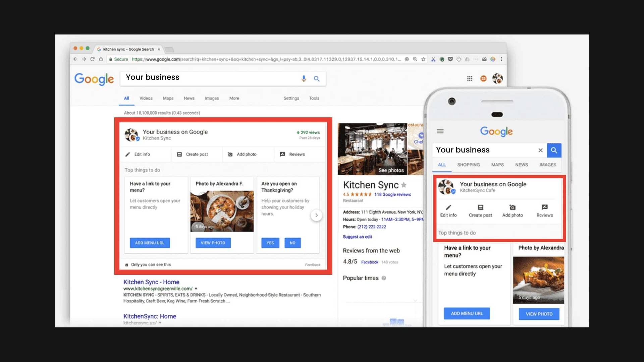Viewport: 644px width, 362px height.
Task: Click the browser back arrow
Action: (75, 59)
